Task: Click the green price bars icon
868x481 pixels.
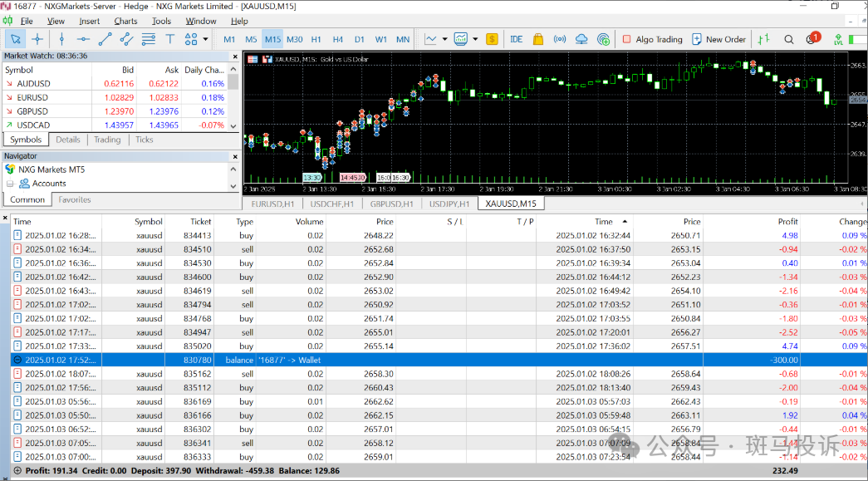Action: coord(764,39)
